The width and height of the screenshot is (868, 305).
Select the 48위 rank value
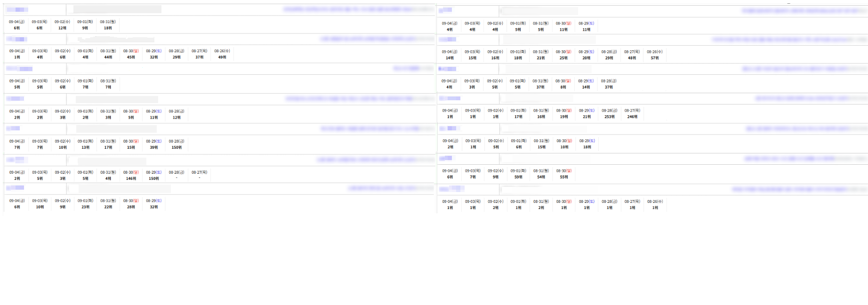[632, 58]
